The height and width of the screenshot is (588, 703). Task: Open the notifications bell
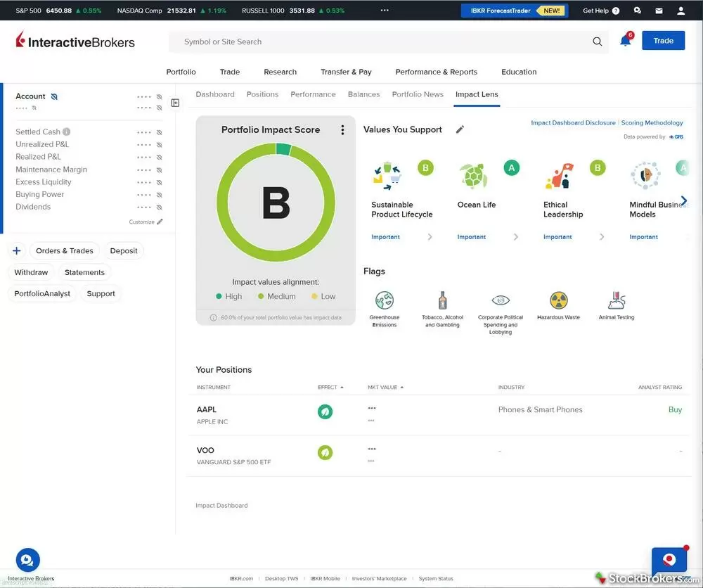(x=626, y=41)
